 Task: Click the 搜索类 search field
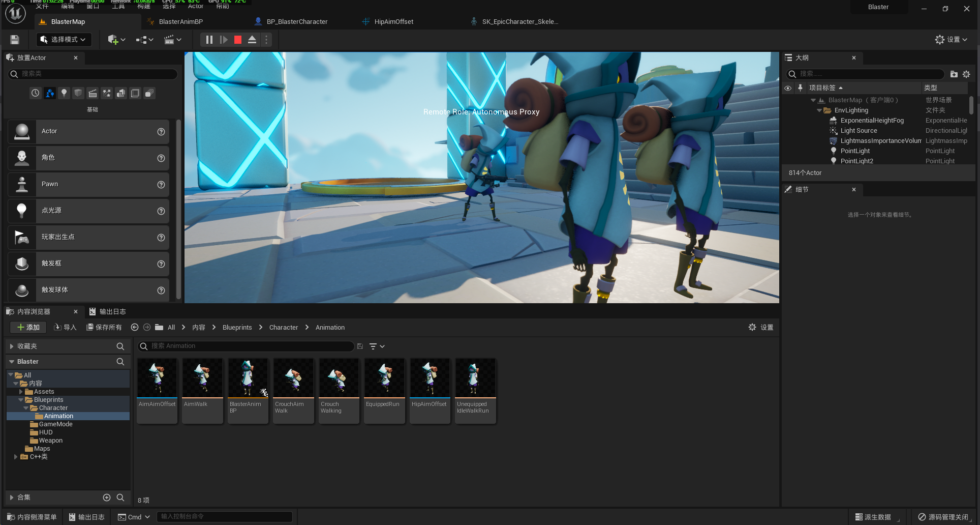(x=93, y=74)
